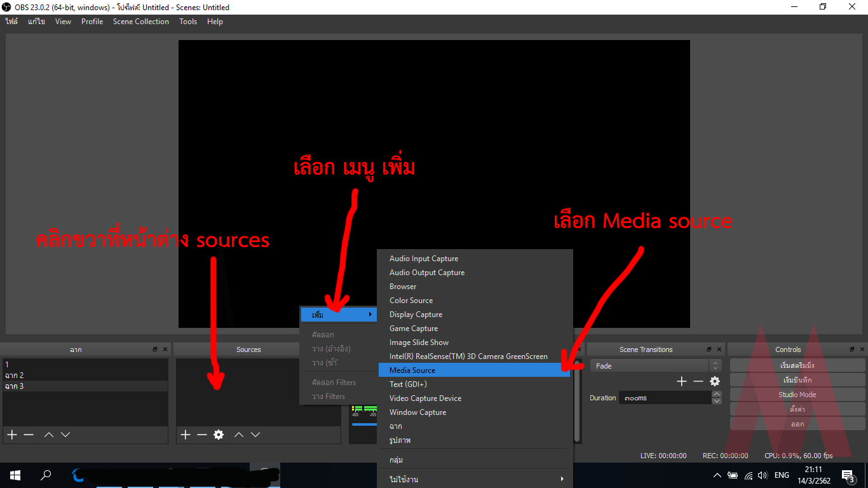This screenshot has width=868, height=488.
Task: Open the Profile menu
Action: (92, 22)
